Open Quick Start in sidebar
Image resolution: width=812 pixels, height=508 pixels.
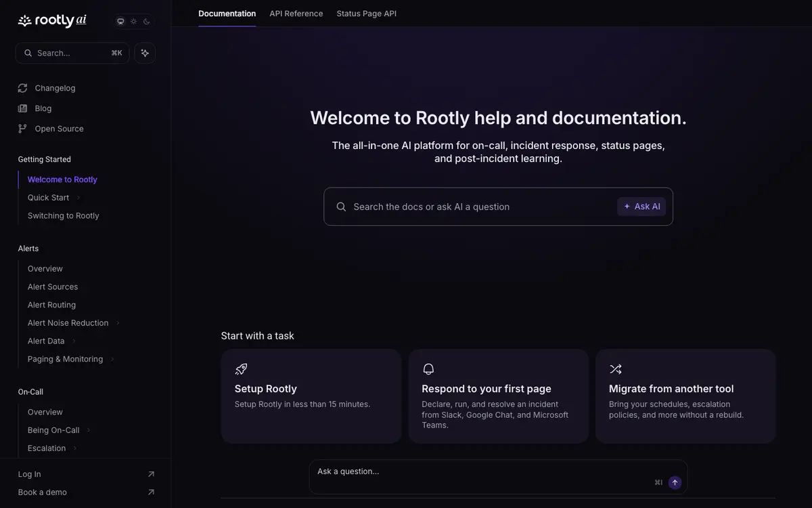click(x=48, y=198)
